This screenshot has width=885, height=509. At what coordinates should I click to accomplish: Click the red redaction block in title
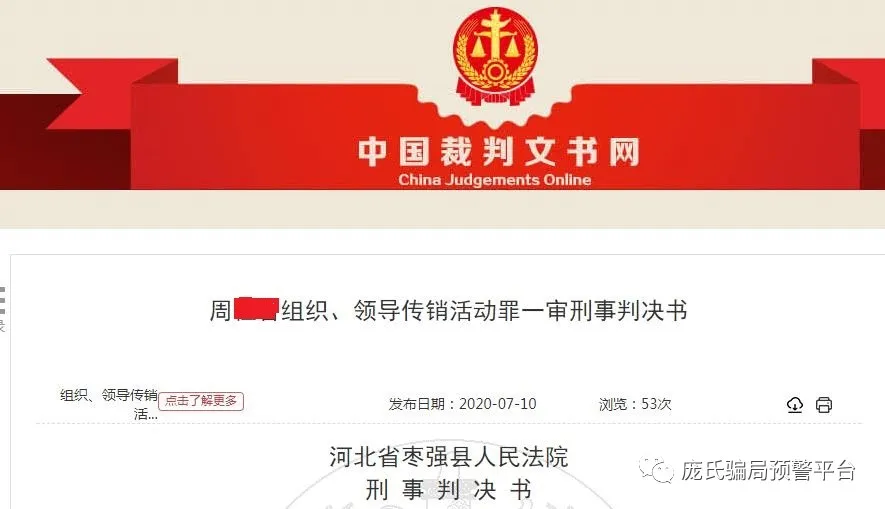tap(257, 309)
